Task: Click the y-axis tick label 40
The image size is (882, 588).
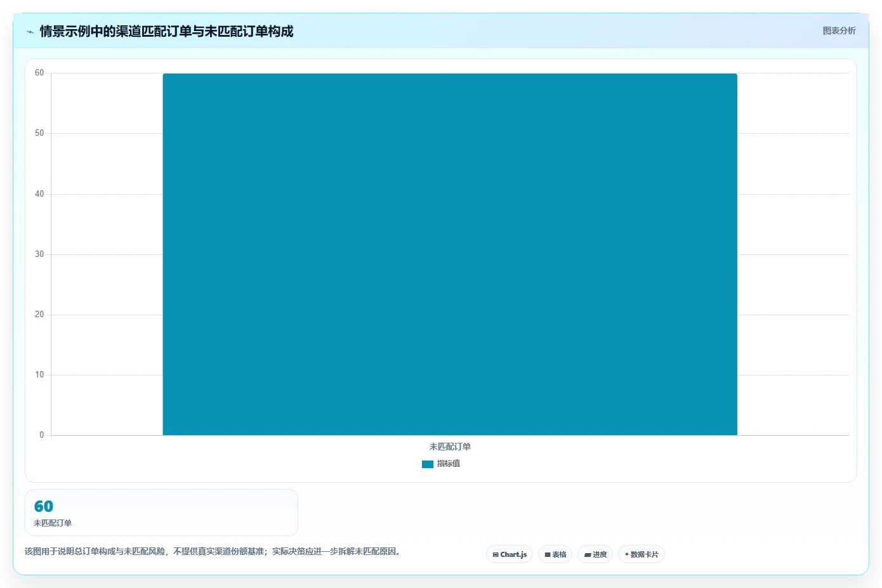Action: point(39,194)
